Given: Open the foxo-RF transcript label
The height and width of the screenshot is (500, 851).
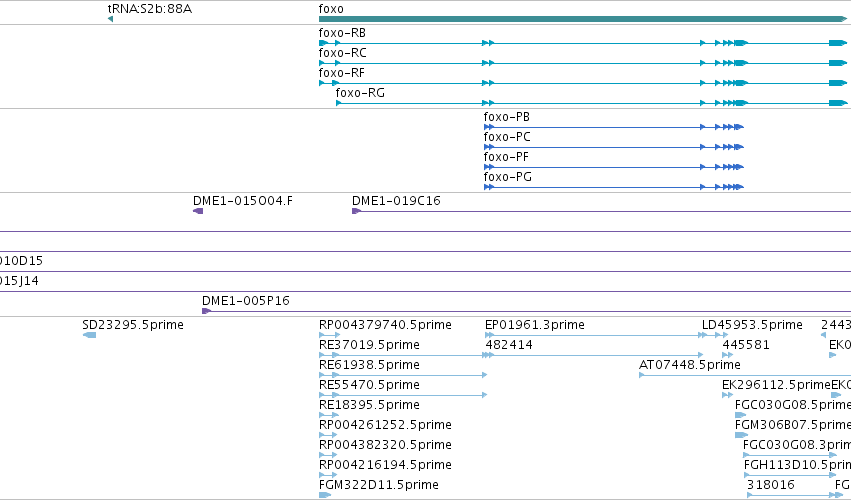Looking at the screenshot, I should (x=341, y=73).
